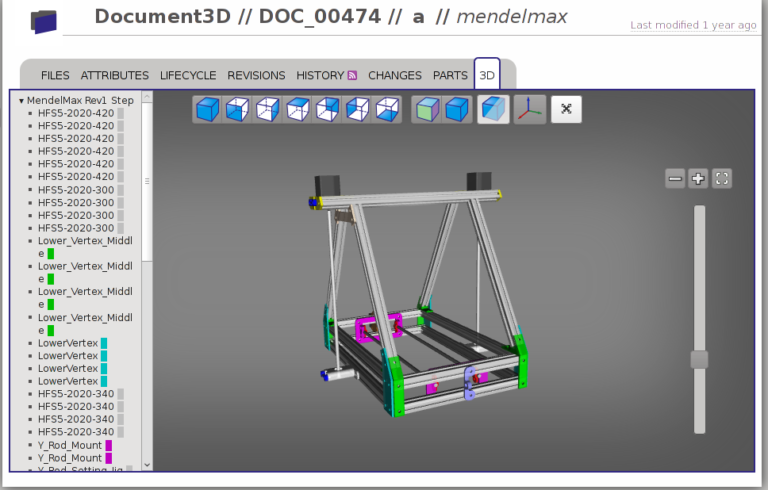Fit view with the frame-corners button
768x490 pixels.
[x=721, y=178]
